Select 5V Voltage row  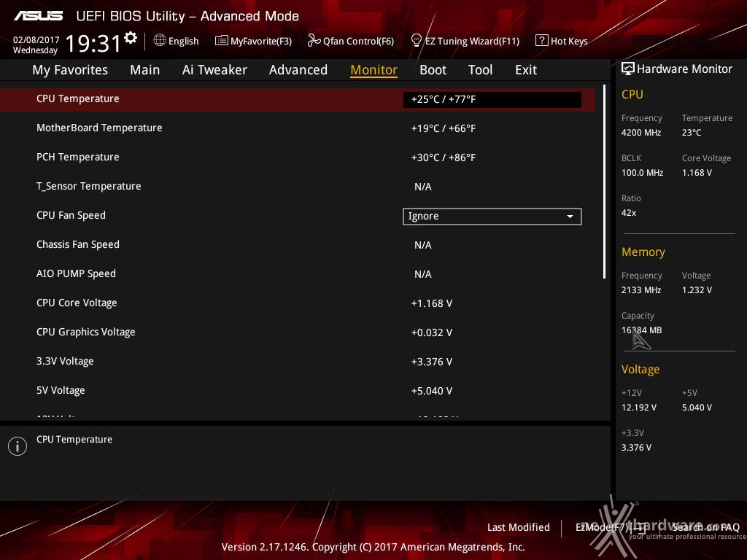point(298,391)
